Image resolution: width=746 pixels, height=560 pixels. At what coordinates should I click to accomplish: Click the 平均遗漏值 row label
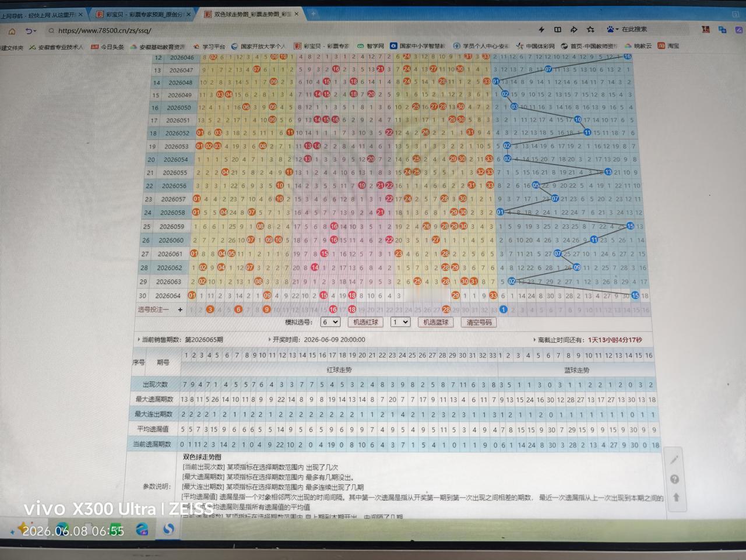pos(153,429)
